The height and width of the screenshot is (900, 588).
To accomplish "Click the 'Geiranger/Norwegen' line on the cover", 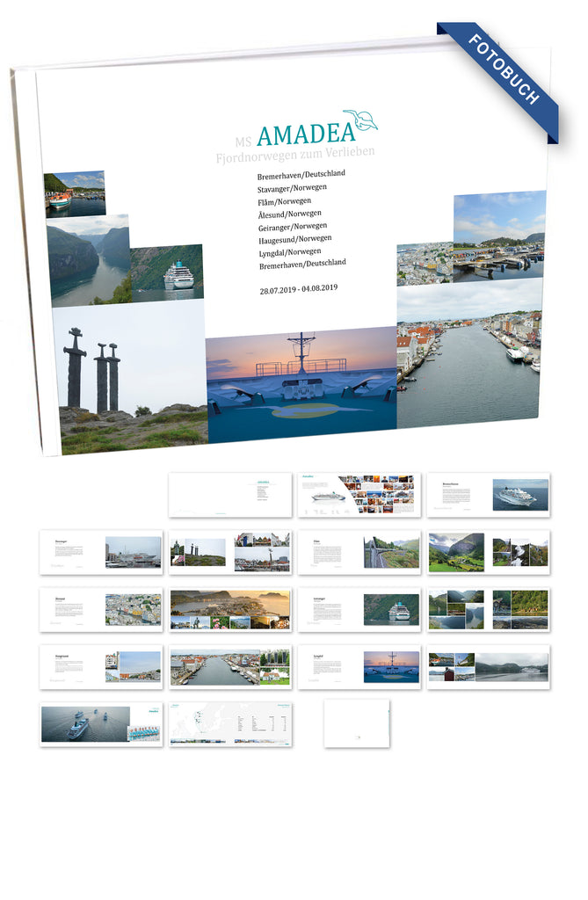I will [x=293, y=227].
